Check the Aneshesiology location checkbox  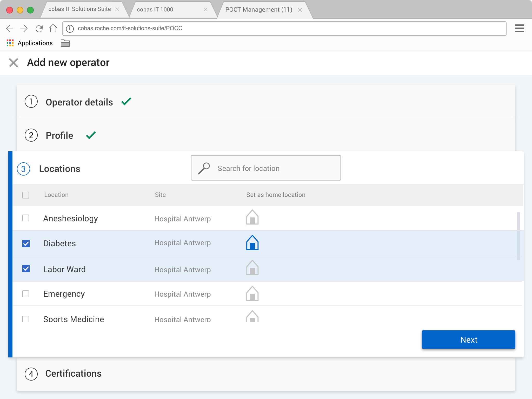[26, 218]
